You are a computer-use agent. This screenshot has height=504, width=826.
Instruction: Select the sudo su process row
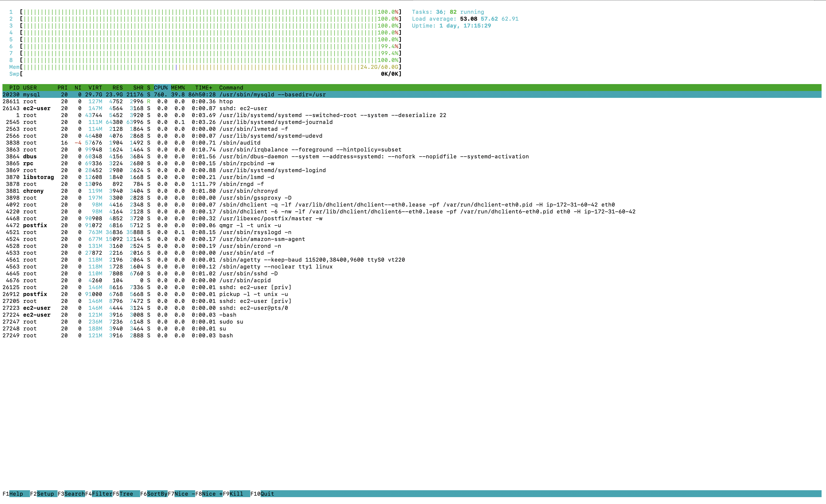click(412, 321)
